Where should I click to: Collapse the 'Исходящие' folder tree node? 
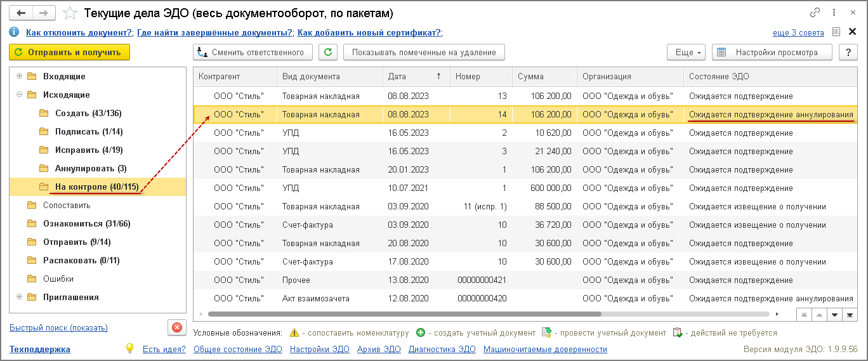point(19,95)
